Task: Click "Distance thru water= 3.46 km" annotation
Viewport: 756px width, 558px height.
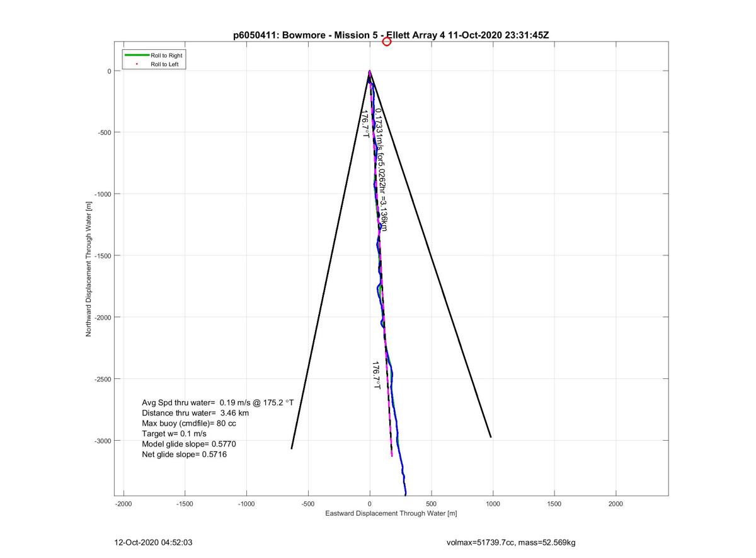Action: (195, 413)
